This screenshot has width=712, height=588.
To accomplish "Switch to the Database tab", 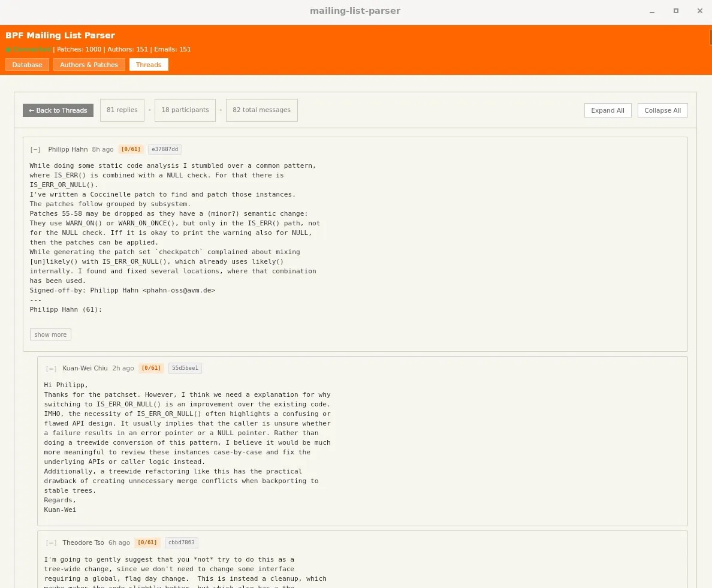I will pos(27,65).
